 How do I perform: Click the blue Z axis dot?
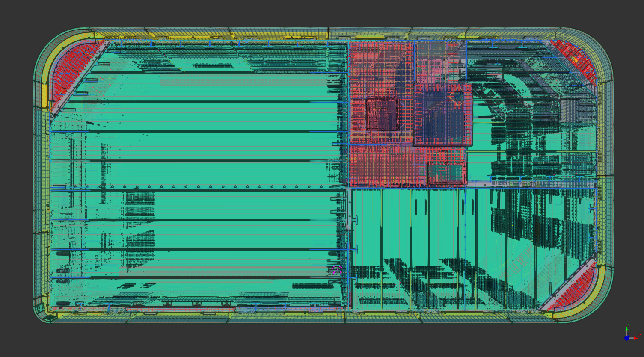[x=626, y=338]
